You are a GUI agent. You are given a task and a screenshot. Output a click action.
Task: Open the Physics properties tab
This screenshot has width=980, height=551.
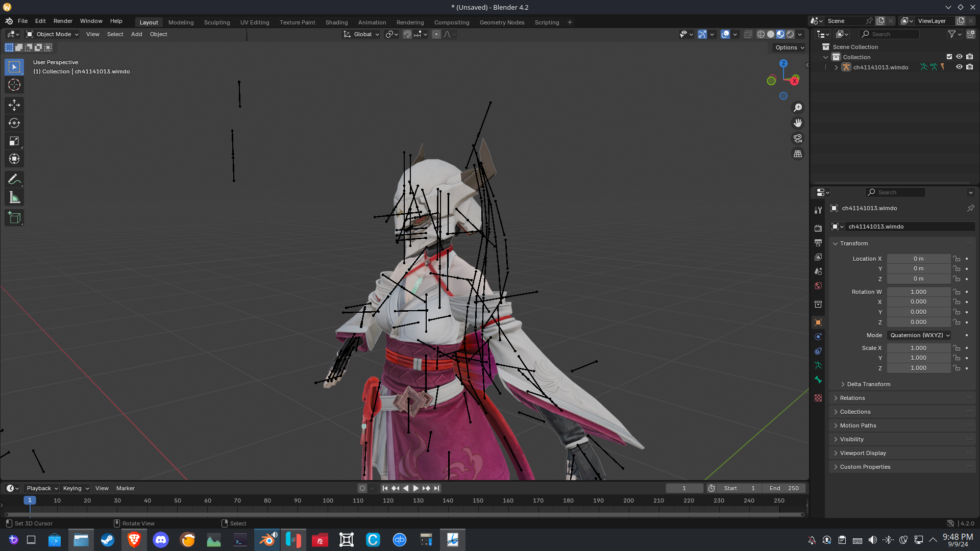click(x=818, y=337)
